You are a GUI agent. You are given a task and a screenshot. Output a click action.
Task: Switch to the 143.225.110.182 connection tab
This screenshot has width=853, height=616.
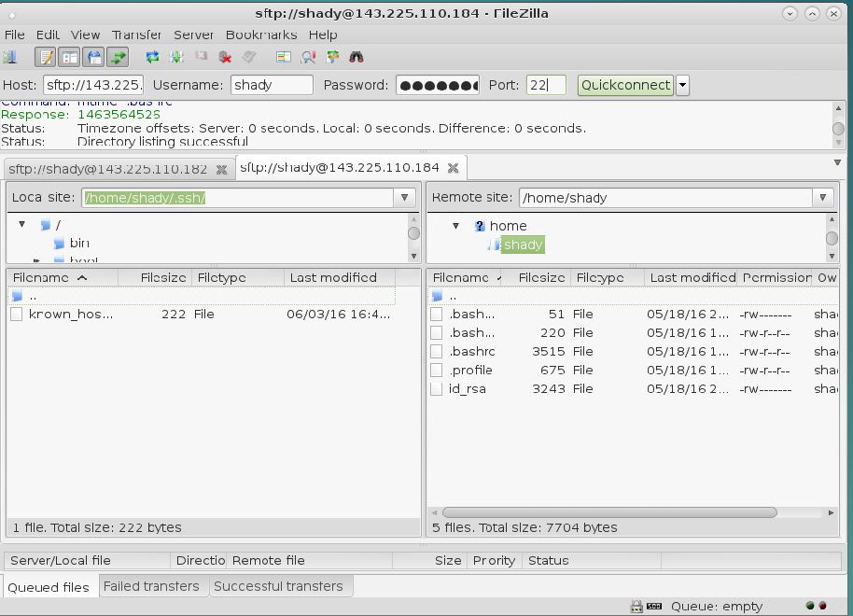tap(107, 169)
